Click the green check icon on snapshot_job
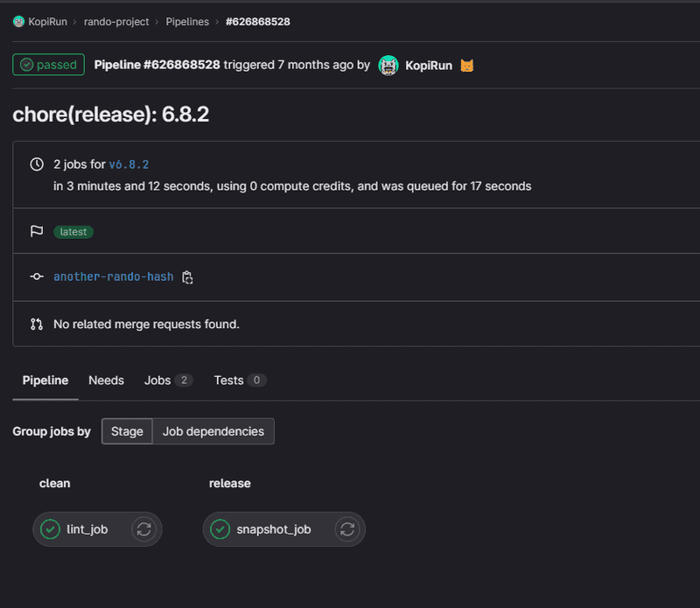The image size is (700, 608). [x=220, y=529]
